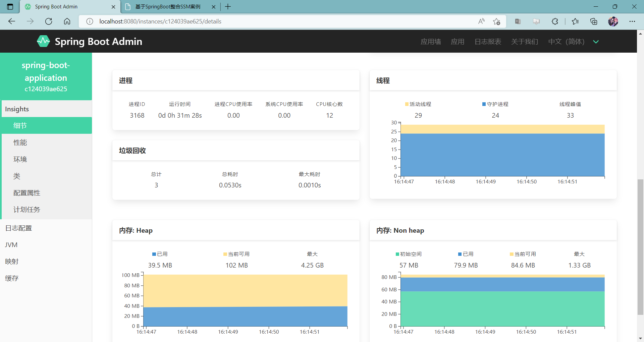This screenshot has width=644, height=342.
Task: Open 日志配置 in the sidebar
Action: [x=46, y=228]
